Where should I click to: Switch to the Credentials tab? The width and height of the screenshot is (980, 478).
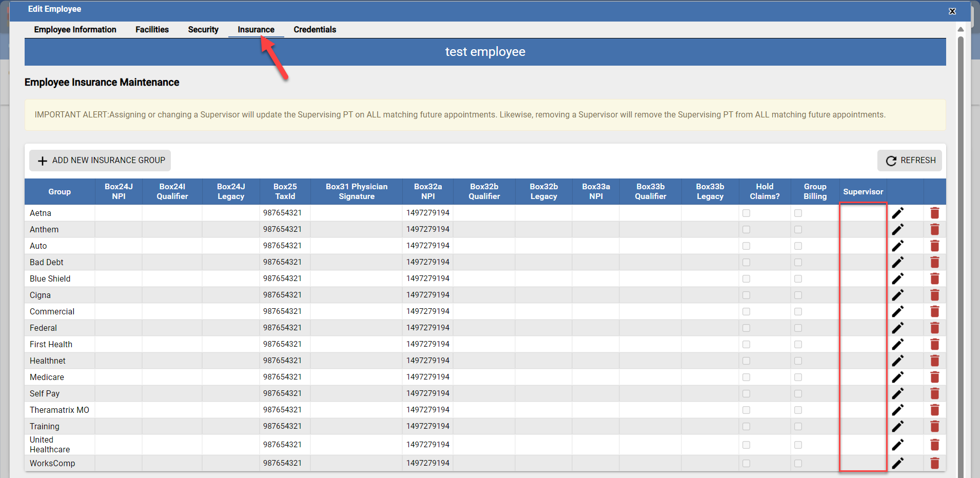[315, 30]
